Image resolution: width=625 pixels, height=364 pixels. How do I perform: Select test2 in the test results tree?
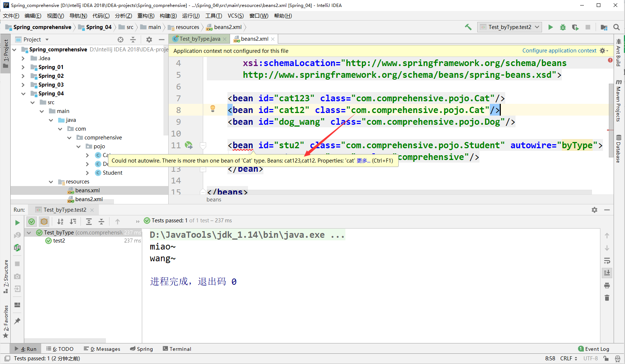(x=59, y=241)
